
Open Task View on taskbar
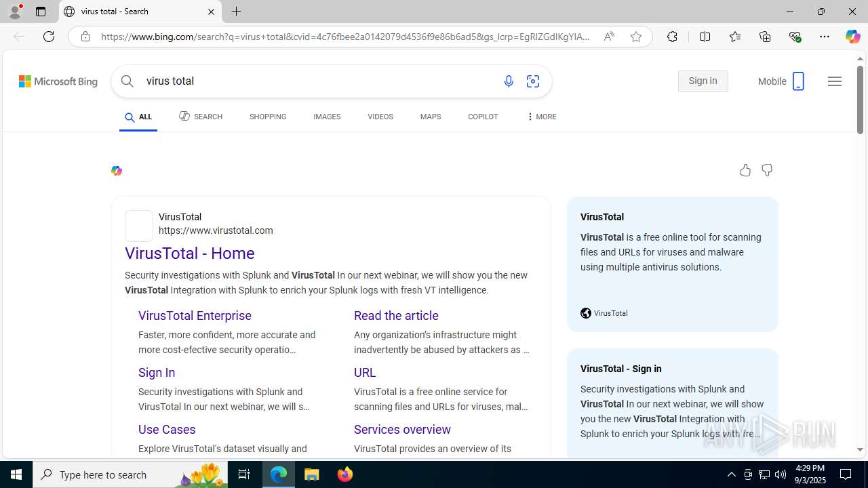point(244,474)
